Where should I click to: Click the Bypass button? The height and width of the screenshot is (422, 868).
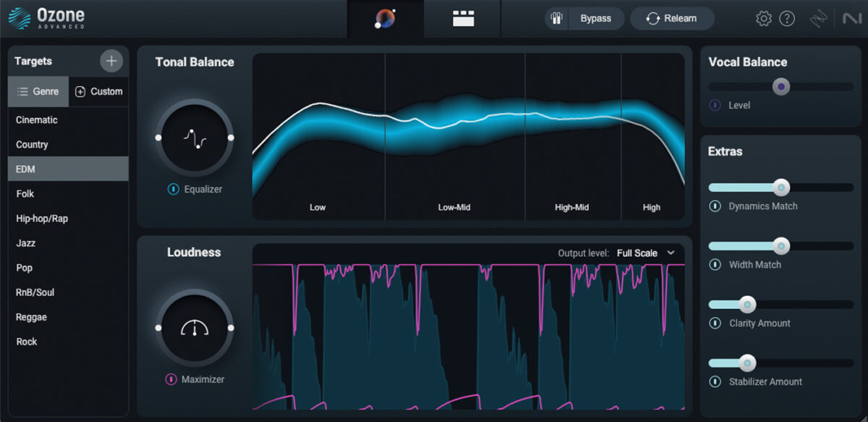coord(595,19)
